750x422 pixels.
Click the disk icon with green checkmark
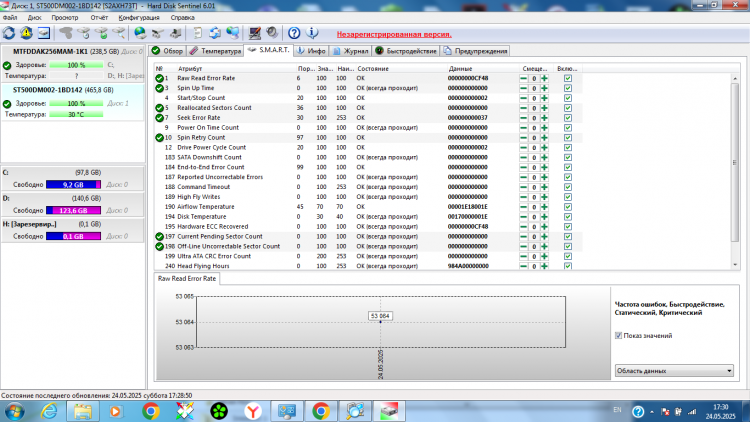coord(101,33)
